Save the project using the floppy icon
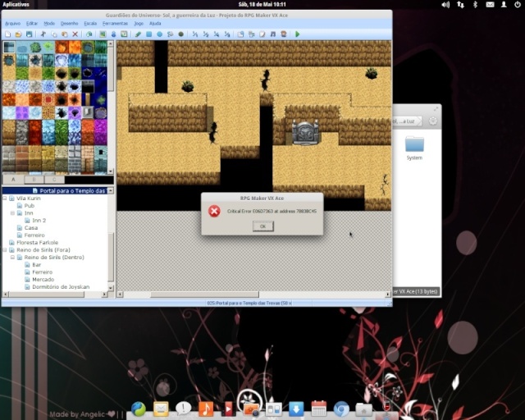Viewport: 525px width, 420px height. coord(30,34)
